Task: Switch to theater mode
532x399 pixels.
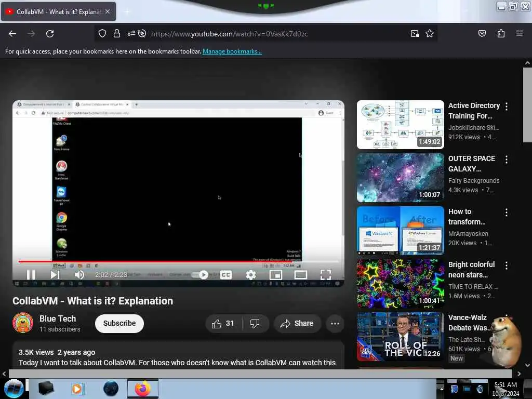Action: (x=301, y=274)
